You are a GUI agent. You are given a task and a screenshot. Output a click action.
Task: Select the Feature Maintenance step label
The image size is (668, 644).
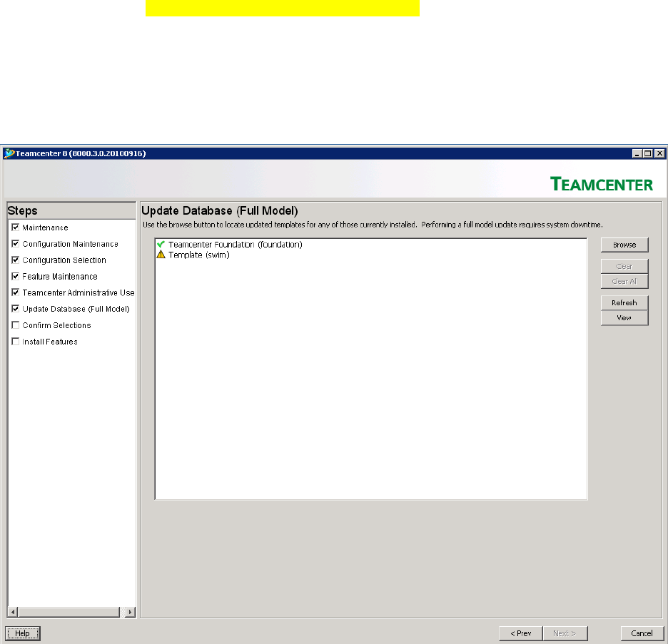60,277
